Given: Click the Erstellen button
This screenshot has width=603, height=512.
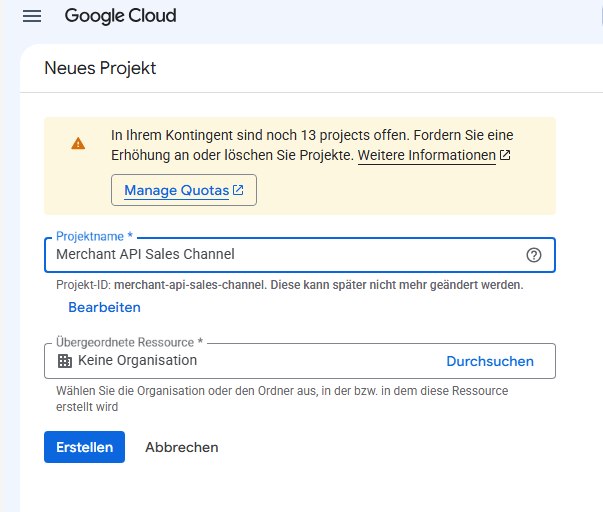Looking at the screenshot, I should [84, 447].
